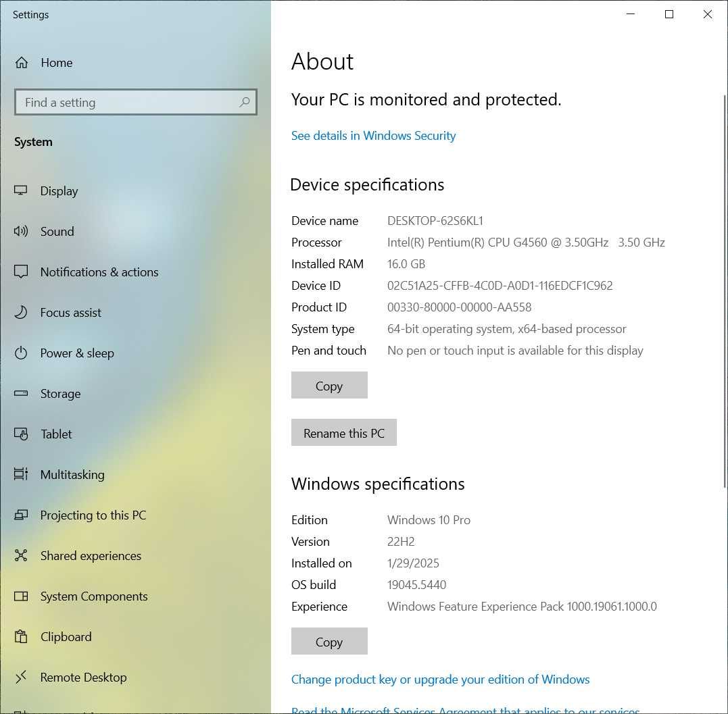The width and height of the screenshot is (728, 714).
Task: Click the Display monitor icon
Action: (21, 190)
